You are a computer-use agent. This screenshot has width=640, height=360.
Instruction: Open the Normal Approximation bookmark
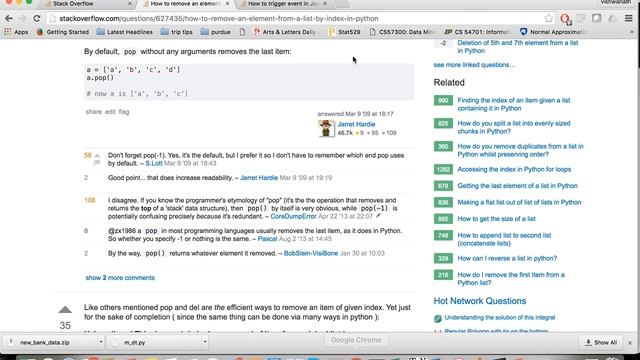[553, 32]
